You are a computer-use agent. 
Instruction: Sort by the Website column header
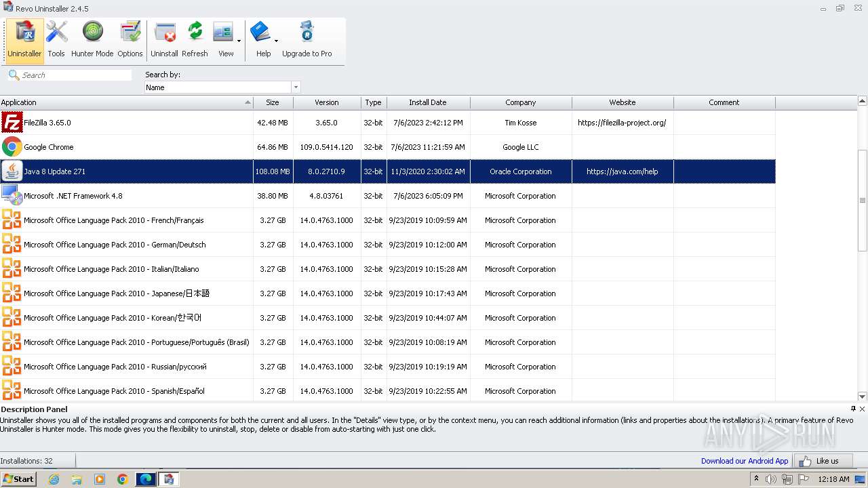(623, 102)
